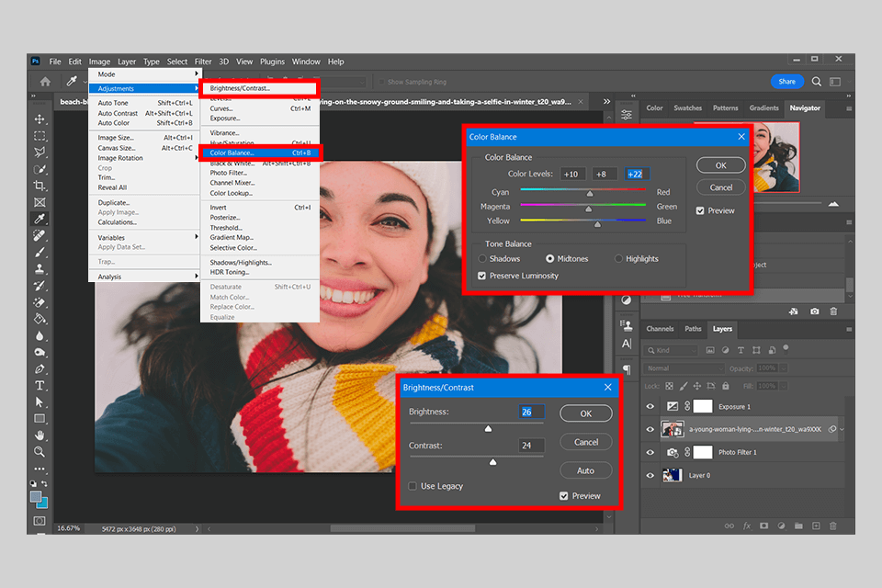Hide the Photo Filter 1 layer
The image size is (882, 588).
pyautogui.click(x=650, y=452)
